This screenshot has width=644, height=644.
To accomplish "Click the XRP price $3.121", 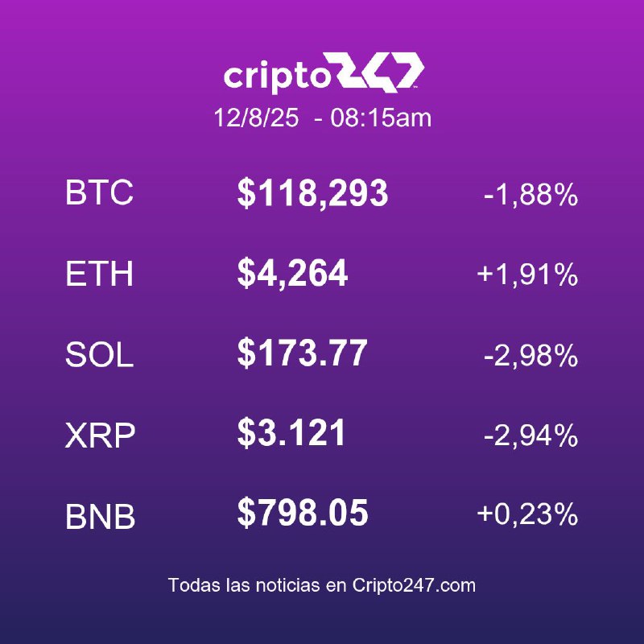I will click(x=291, y=433).
